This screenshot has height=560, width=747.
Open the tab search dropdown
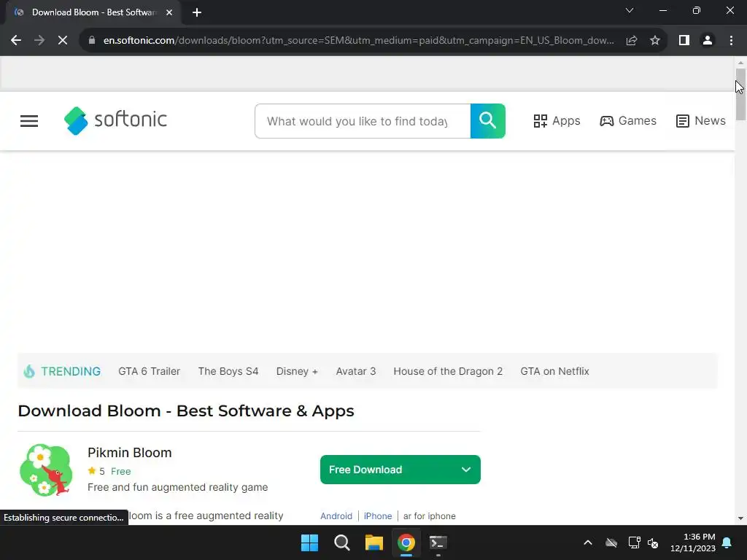[x=630, y=10]
